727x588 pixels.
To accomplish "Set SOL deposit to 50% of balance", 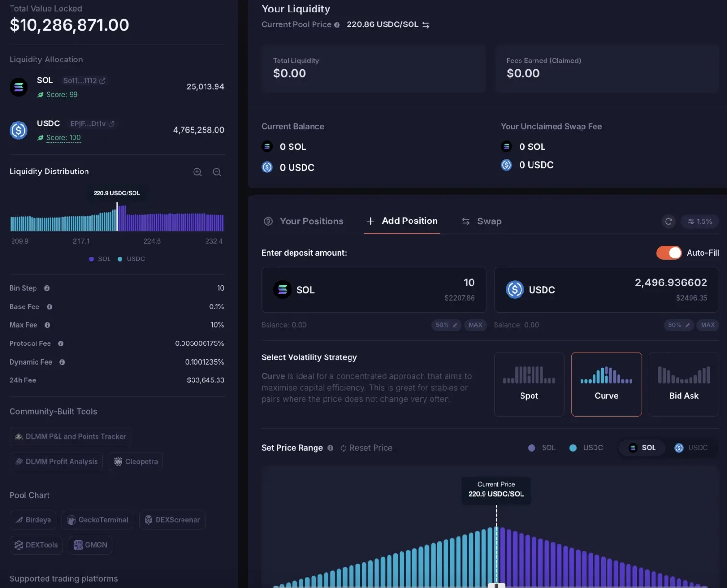I will [x=446, y=325].
